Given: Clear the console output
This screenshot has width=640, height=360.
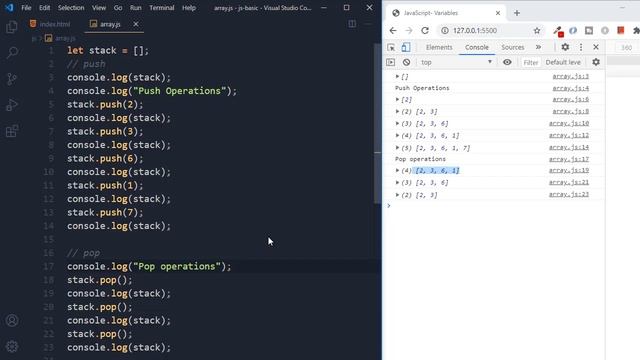Looking at the screenshot, I should click(406, 62).
